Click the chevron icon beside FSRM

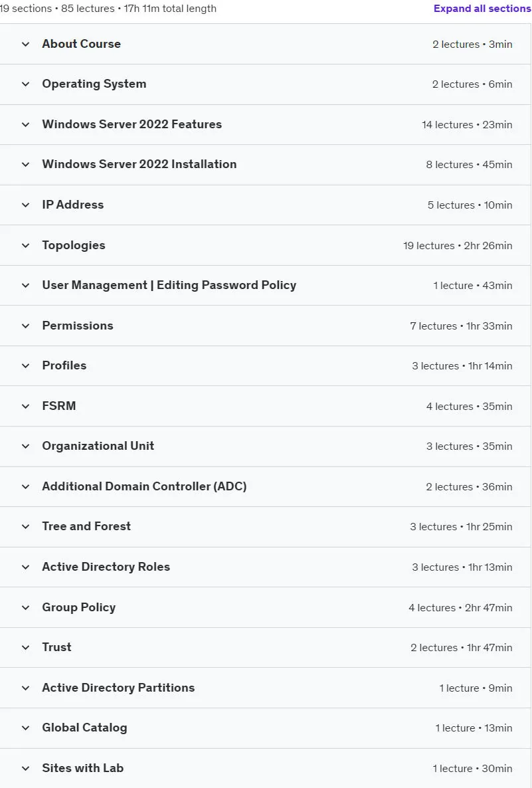26,407
